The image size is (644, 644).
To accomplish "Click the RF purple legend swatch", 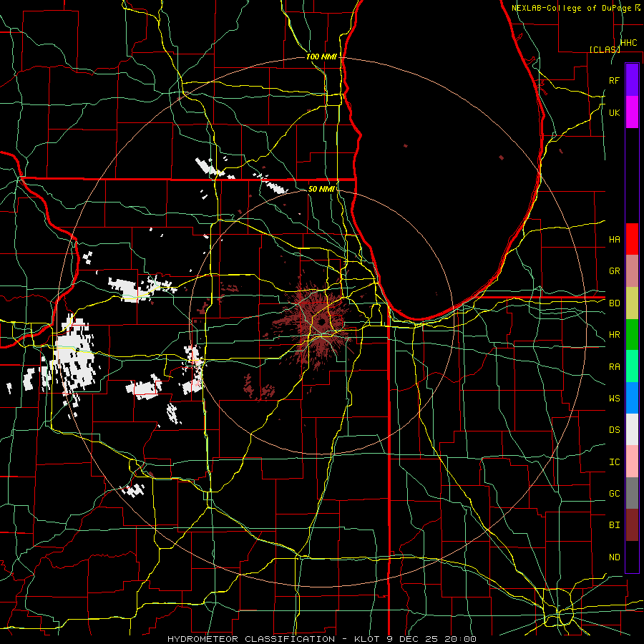I will pos(632,80).
